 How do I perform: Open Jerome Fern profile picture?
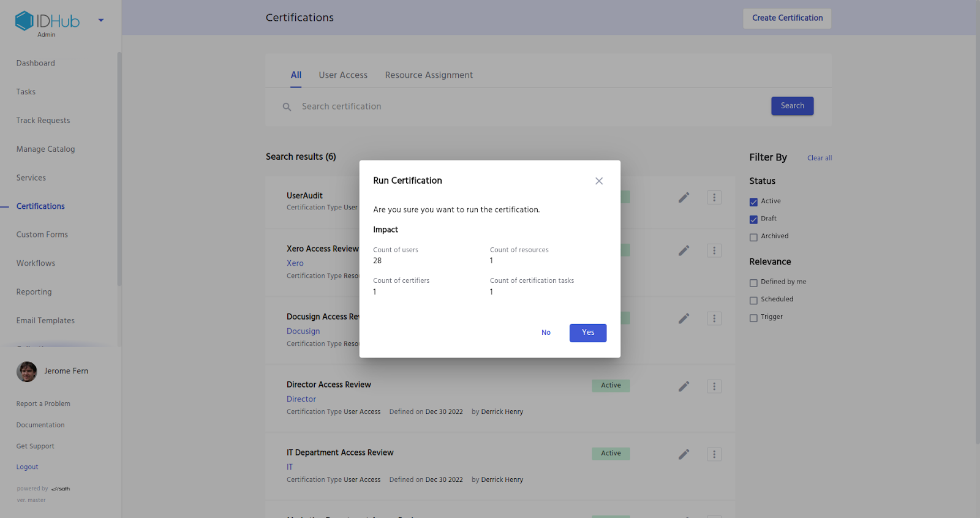click(26, 372)
